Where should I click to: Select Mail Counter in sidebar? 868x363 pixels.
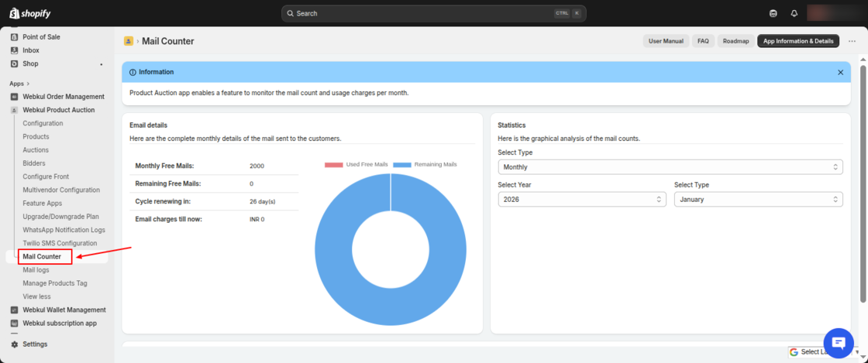click(x=42, y=256)
